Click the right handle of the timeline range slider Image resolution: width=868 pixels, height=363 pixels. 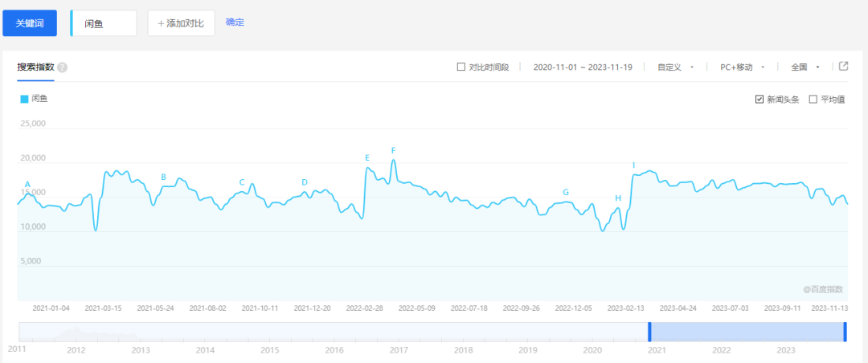tap(845, 332)
